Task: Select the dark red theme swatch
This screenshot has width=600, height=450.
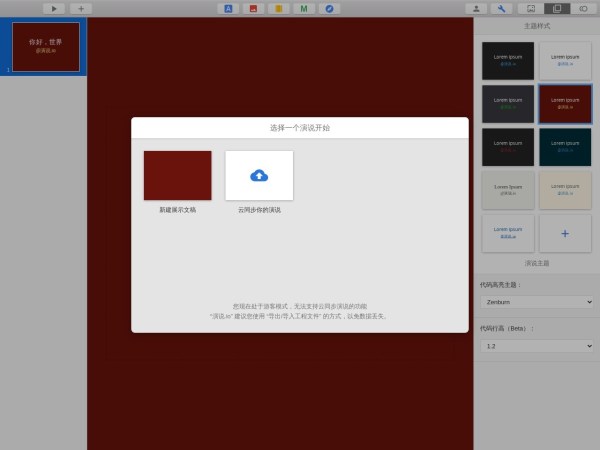Action: click(565, 103)
